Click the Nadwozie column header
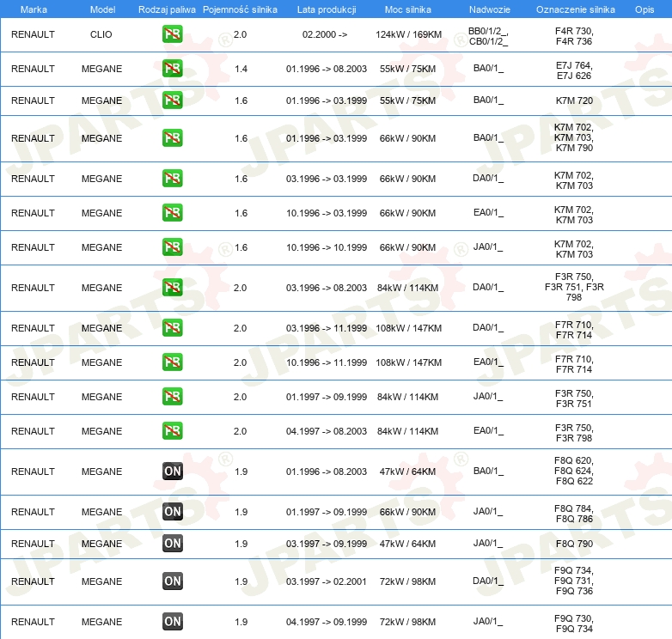The width and height of the screenshot is (672, 639). 490,9
